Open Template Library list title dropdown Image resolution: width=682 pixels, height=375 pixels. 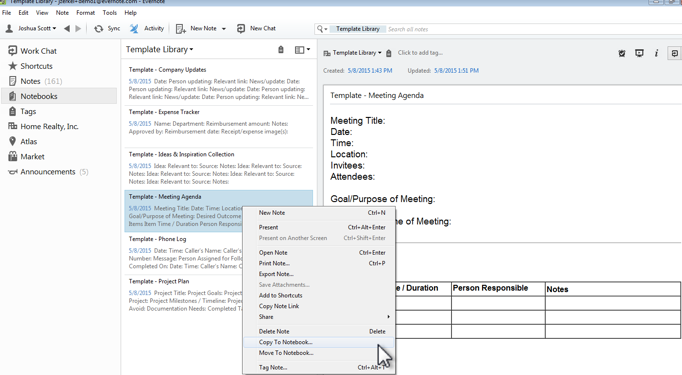(160, 50)
